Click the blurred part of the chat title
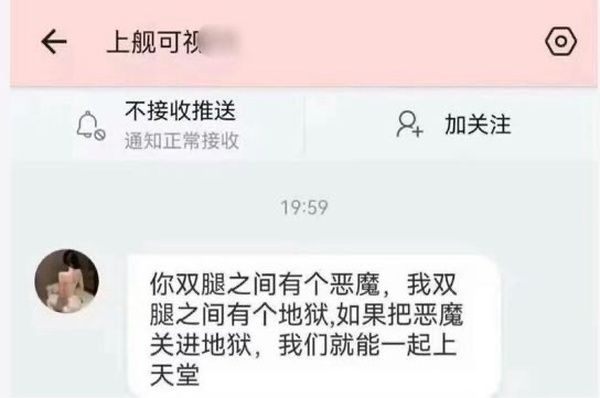This screenshot has height=398, width=600. click(219, 41)
